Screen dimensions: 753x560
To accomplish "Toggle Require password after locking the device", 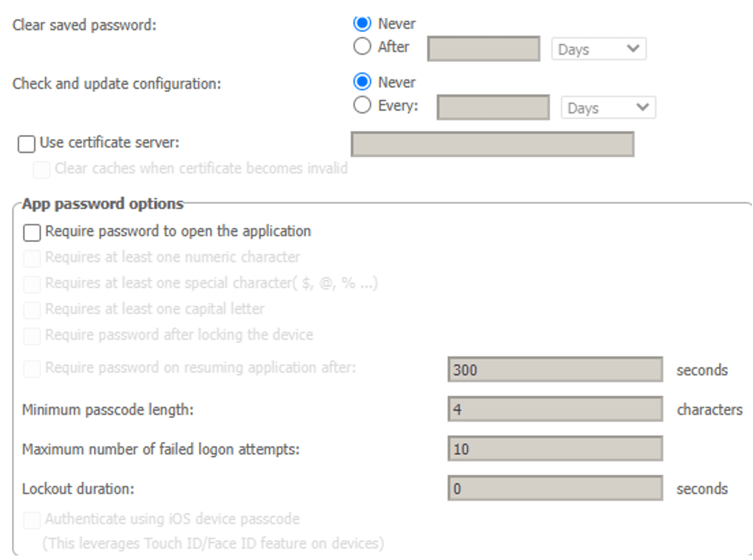I will tap(32, 336).
